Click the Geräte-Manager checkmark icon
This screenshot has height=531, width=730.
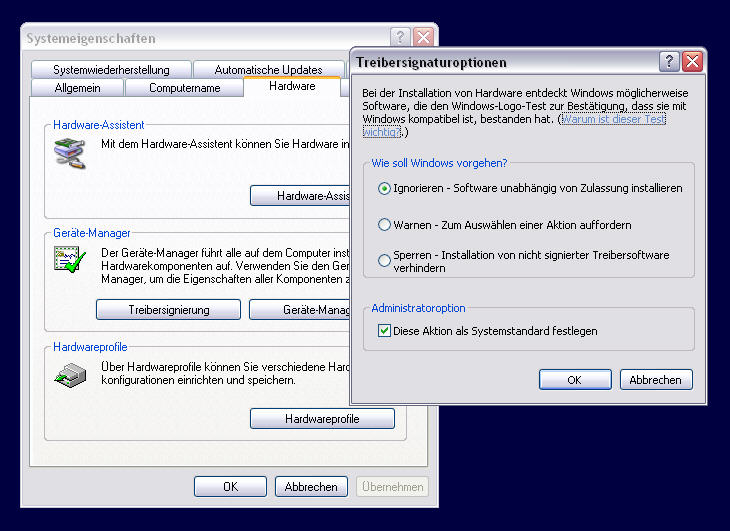(x=70, y=260)
